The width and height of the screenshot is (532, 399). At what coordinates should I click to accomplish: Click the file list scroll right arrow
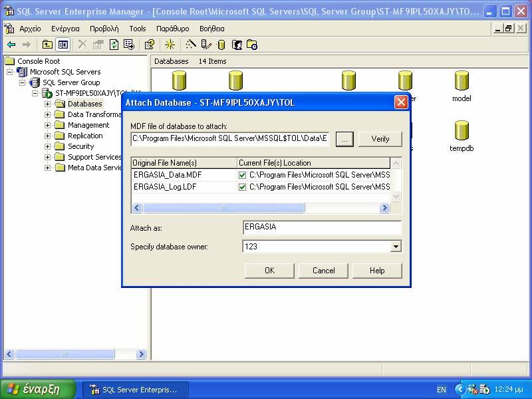point(384,207)
